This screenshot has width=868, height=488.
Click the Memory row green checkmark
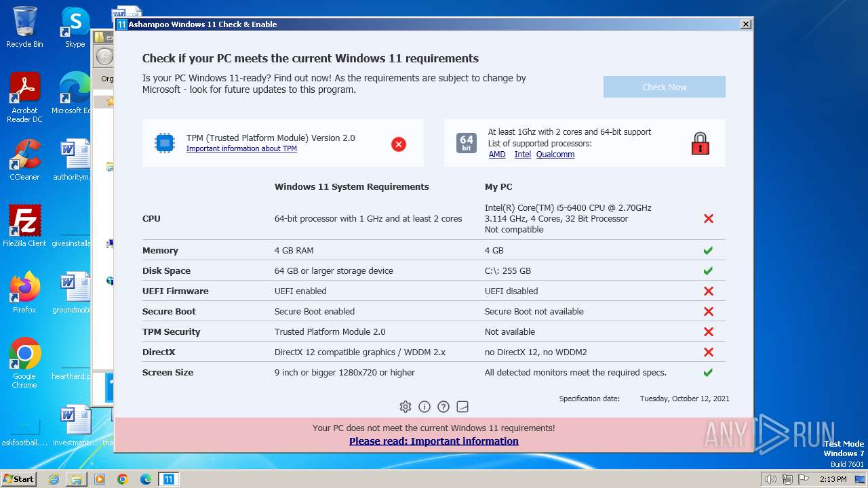click(708, 250)
